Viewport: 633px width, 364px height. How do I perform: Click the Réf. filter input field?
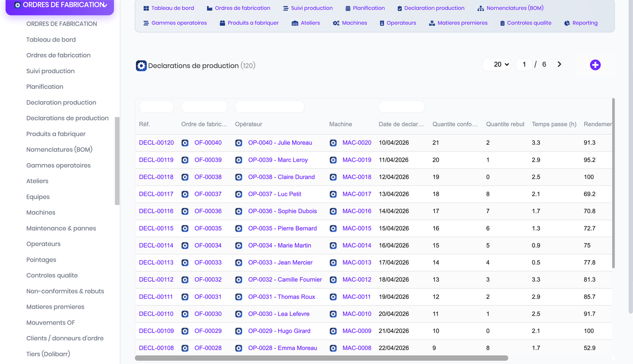click(156, 106)
